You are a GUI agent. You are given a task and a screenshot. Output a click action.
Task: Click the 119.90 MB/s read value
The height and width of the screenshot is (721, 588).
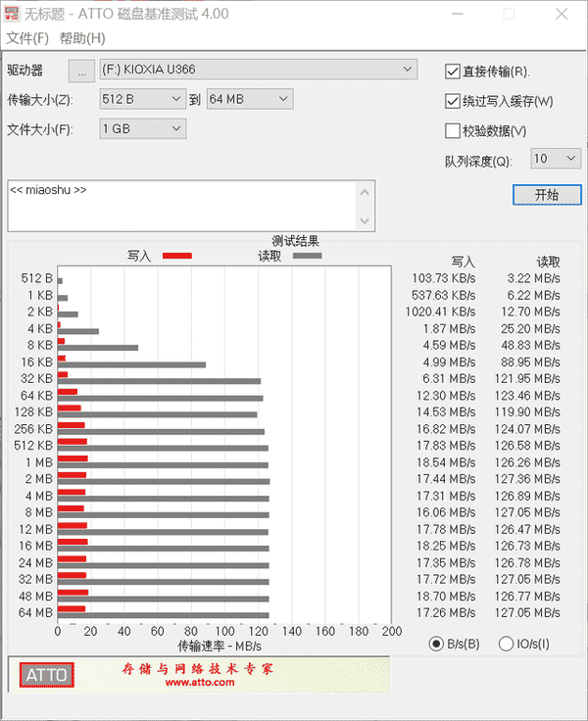coord(527,412)
